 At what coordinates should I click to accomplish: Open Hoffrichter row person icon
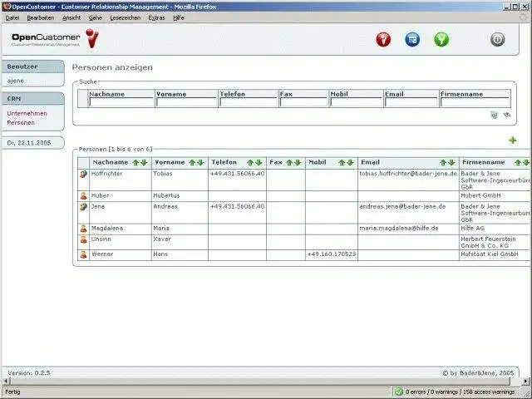tap(83, 174)
